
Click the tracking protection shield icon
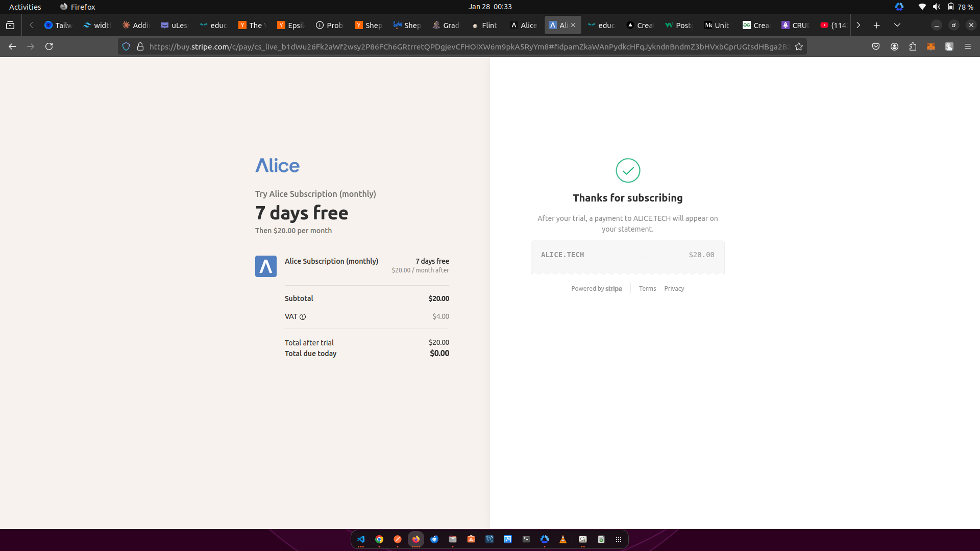click(126, 46)
